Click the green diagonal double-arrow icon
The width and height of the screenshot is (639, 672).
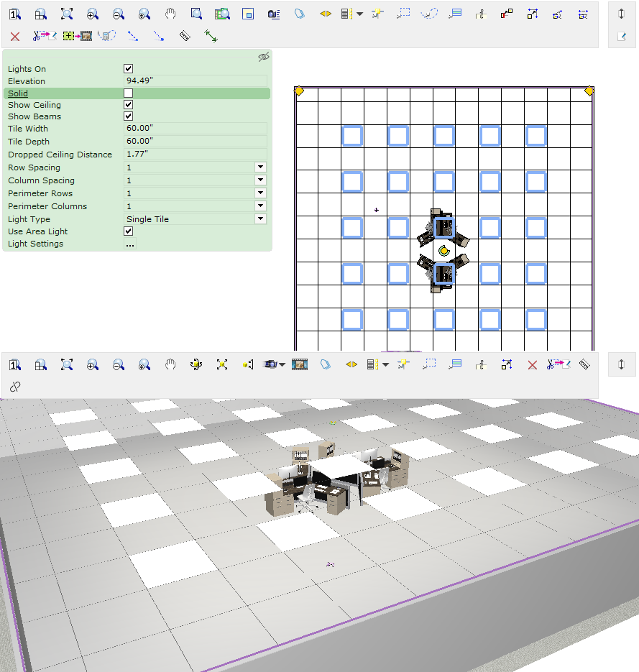[211, 37]
